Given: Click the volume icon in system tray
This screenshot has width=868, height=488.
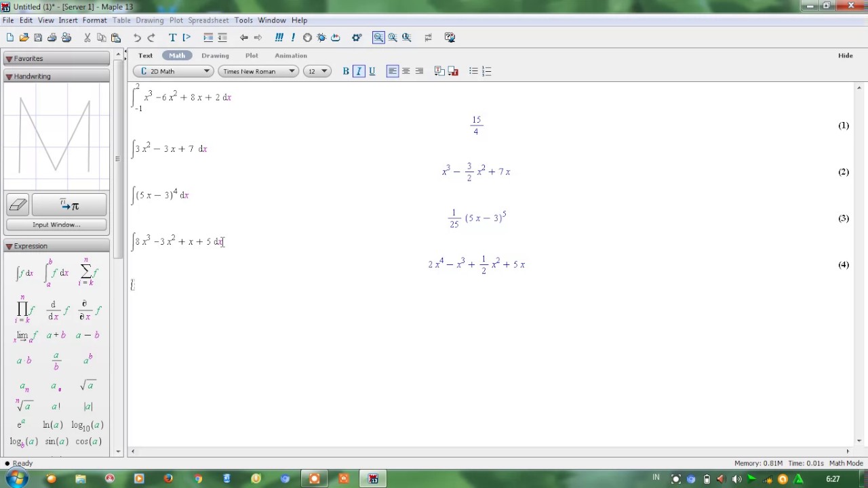Looking at the screenshot, I should coord(737,479).
